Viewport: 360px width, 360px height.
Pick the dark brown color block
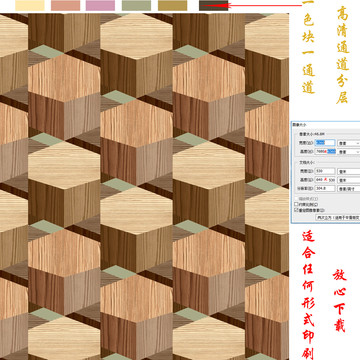[213, 5]
